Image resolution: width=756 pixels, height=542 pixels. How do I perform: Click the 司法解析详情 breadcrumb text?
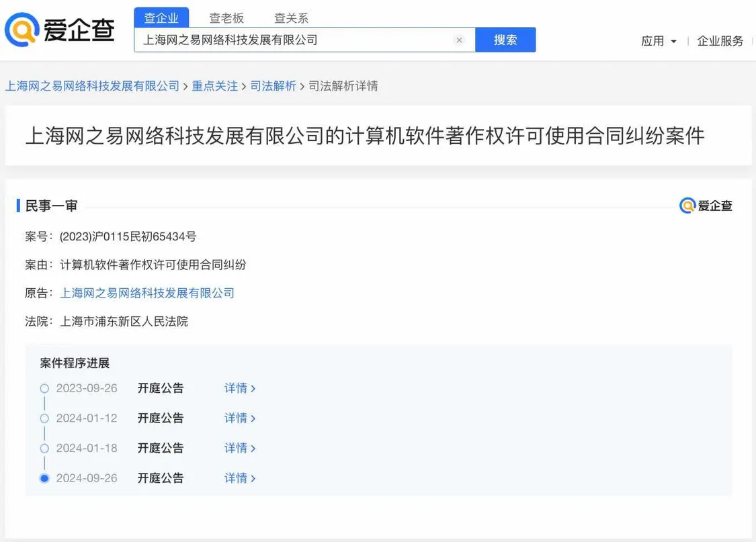[343, 86]
